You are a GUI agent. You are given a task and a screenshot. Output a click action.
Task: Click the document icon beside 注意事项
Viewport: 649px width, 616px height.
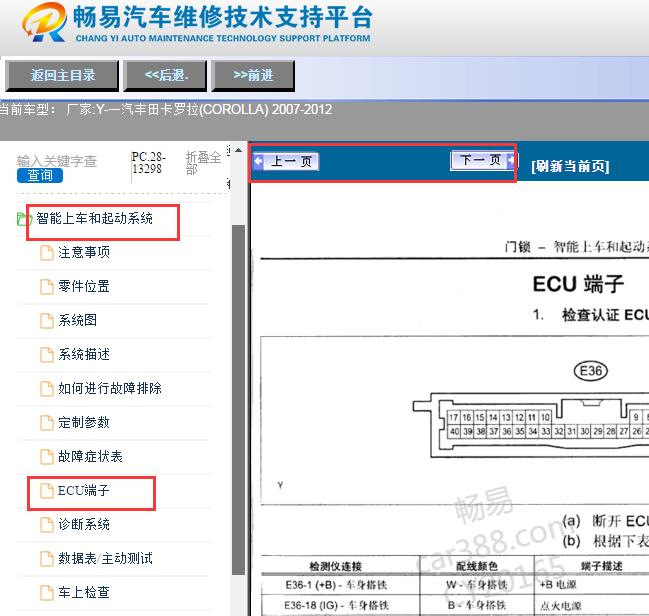(x=47, y=253)
